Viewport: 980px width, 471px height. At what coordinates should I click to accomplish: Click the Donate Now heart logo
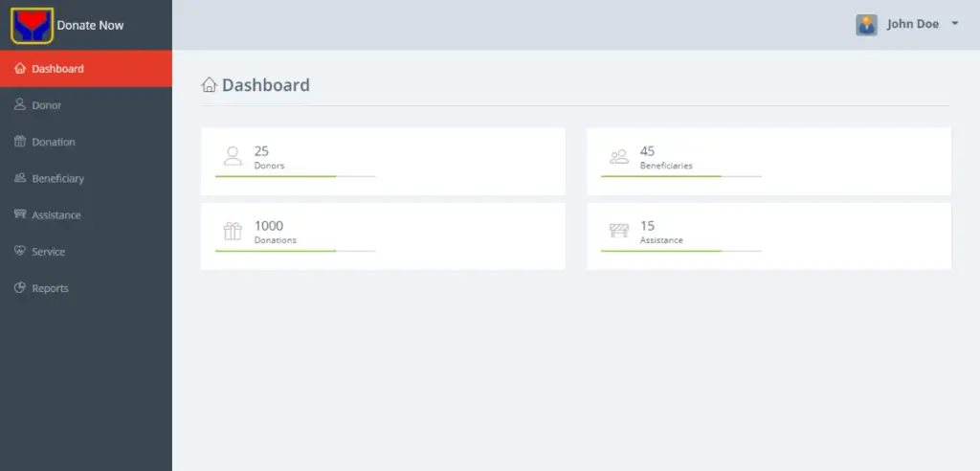point(32,26)
